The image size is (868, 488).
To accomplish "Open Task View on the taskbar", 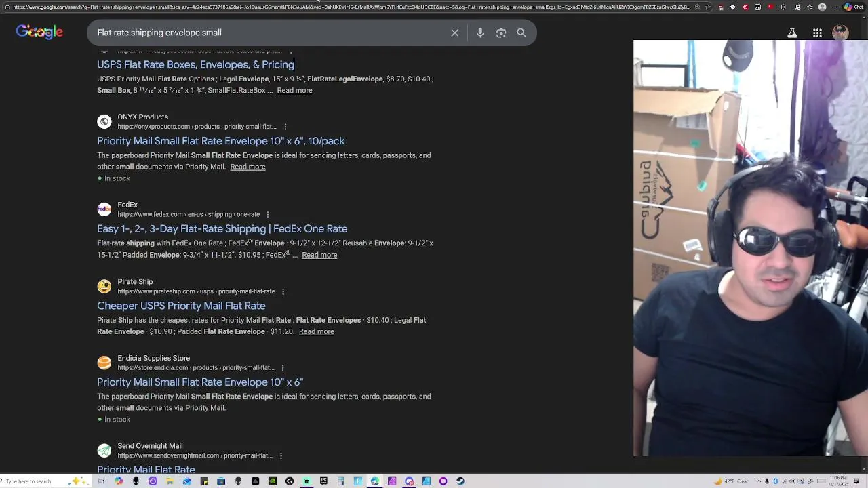I will tap(101, 481).
